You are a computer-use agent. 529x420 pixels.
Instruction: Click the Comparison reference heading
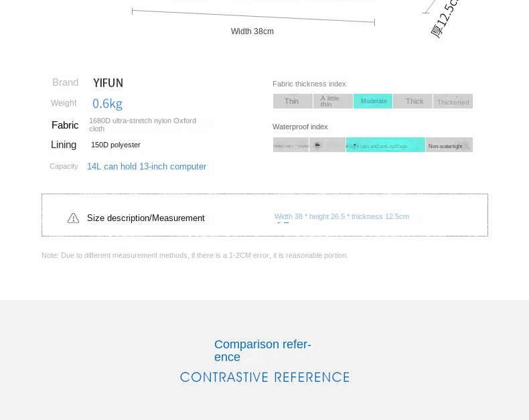click(x=262, y=351)
